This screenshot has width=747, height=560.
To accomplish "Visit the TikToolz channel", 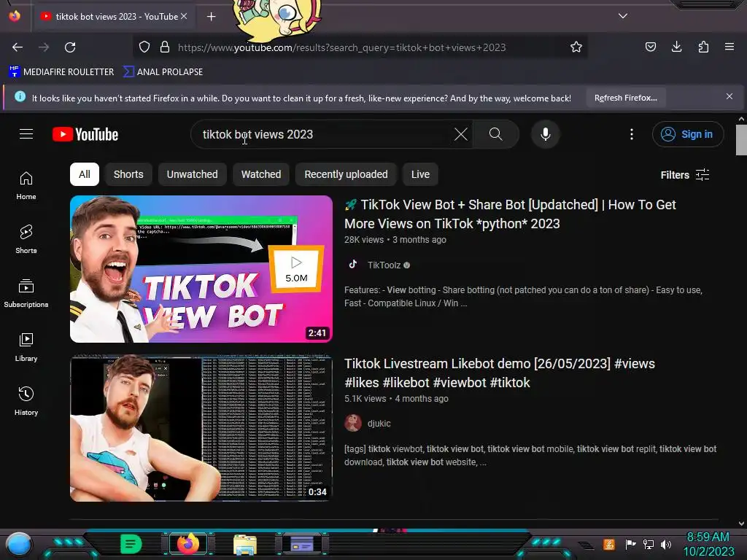I will click(x=384, y=265).
